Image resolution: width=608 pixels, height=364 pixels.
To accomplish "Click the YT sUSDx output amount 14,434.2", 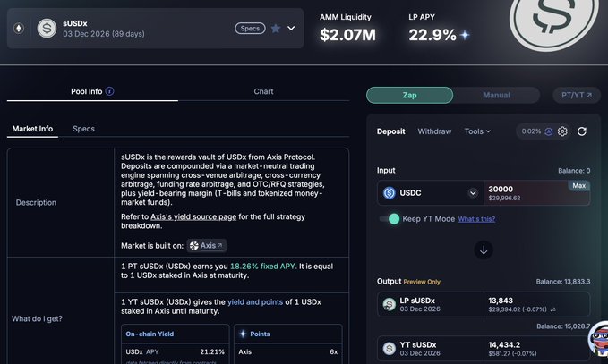I will pyautogui.click(x=504, y=344).
